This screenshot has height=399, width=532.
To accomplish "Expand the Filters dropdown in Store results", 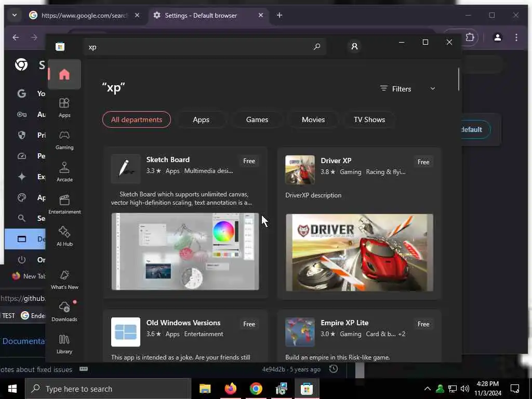I will [x=408, y=88].
